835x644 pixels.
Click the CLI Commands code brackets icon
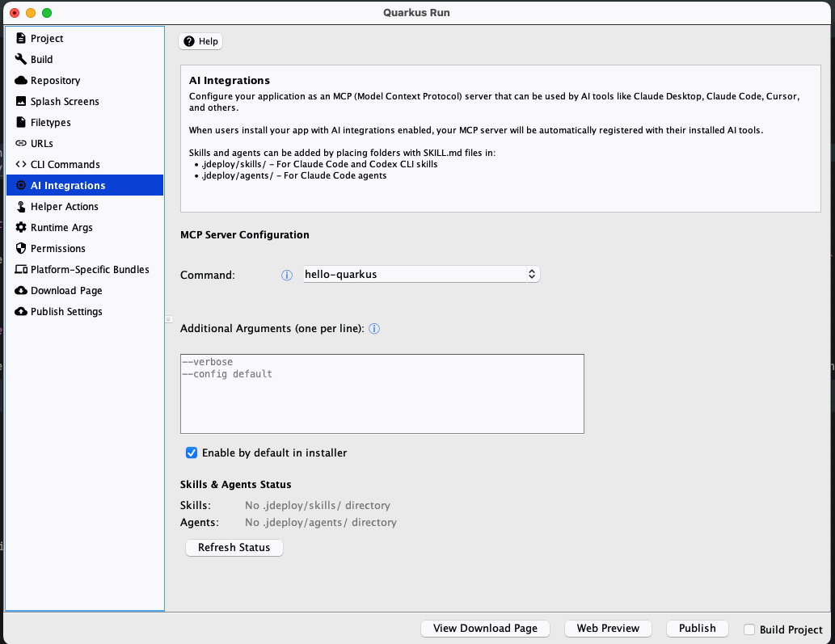tap(21, 165)
